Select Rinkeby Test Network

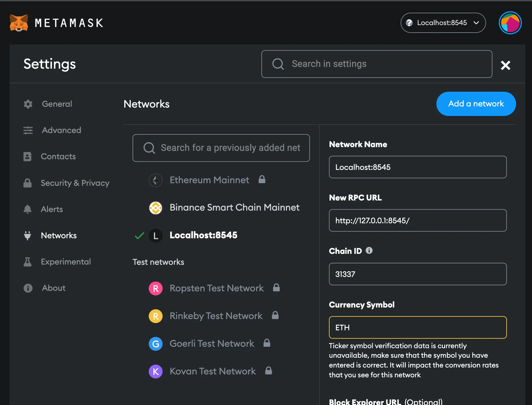click(216, 316)
